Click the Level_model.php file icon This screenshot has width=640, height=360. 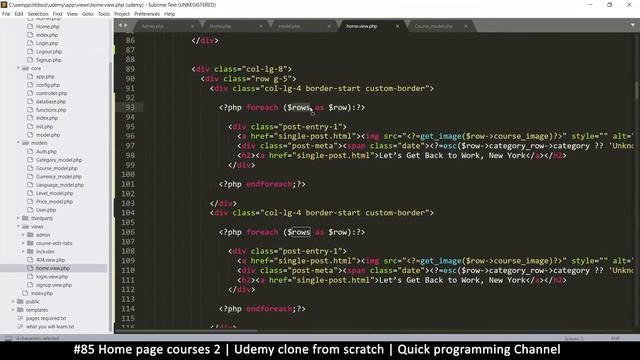(30, 193)
